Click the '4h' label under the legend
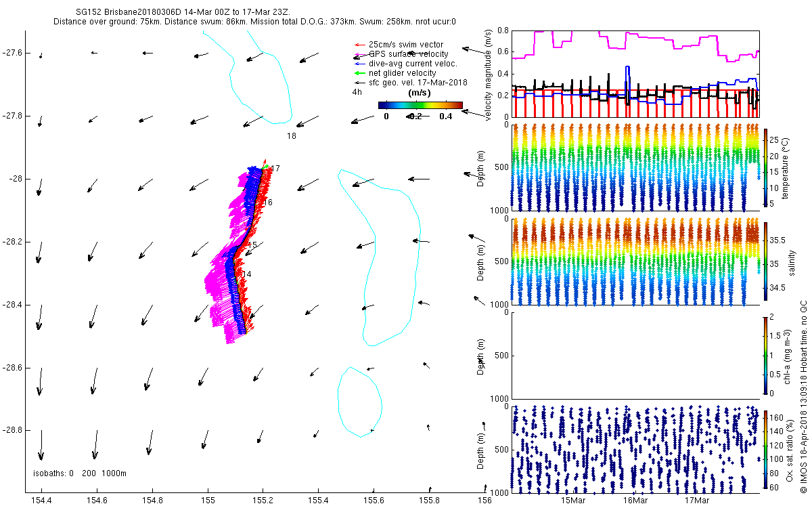This screenshot has height=508, width=812. (357, 91)
